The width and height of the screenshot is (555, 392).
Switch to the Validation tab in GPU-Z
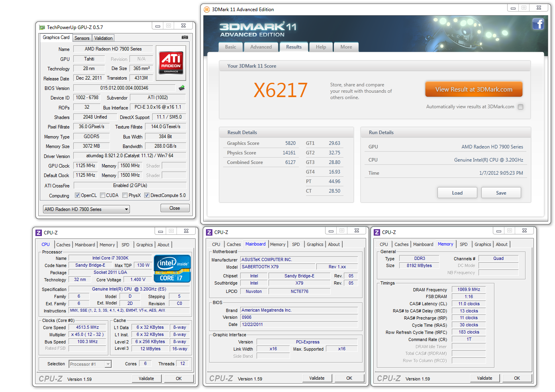click(x=103, y=38)
